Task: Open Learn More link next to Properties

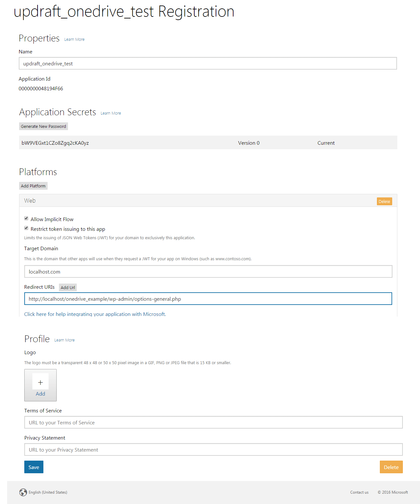Action: pos(74,39)
